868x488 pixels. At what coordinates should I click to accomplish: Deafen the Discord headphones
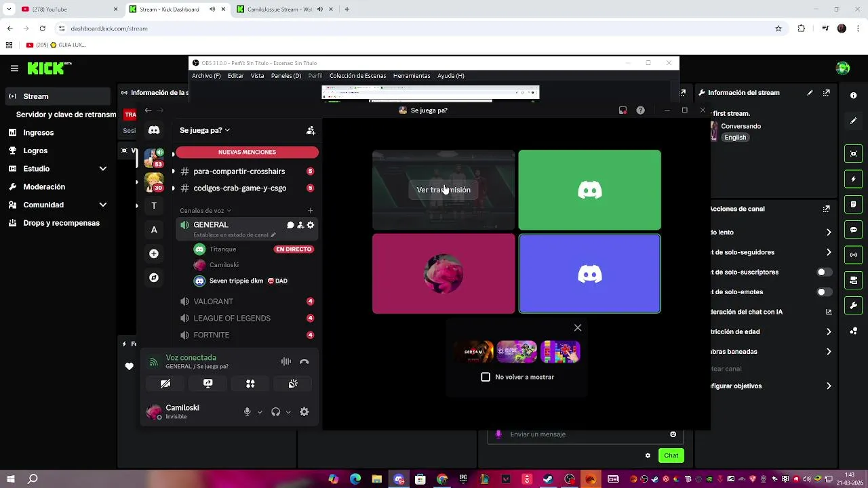[x=275, y=411]
